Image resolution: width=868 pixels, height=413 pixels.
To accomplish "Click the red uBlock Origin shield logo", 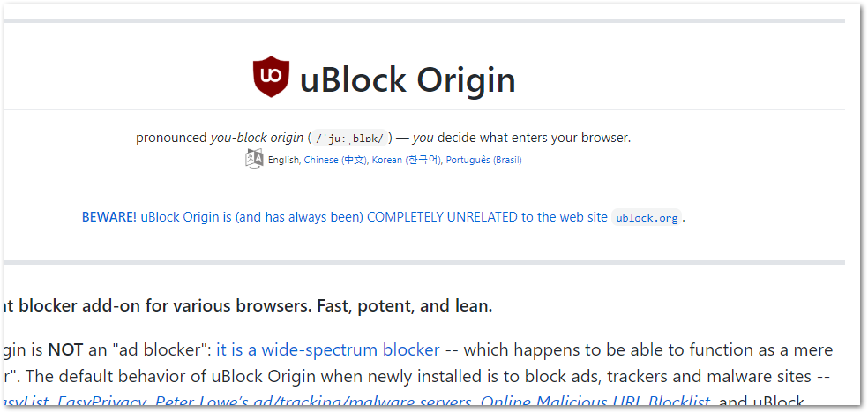I will click(271, 77).
